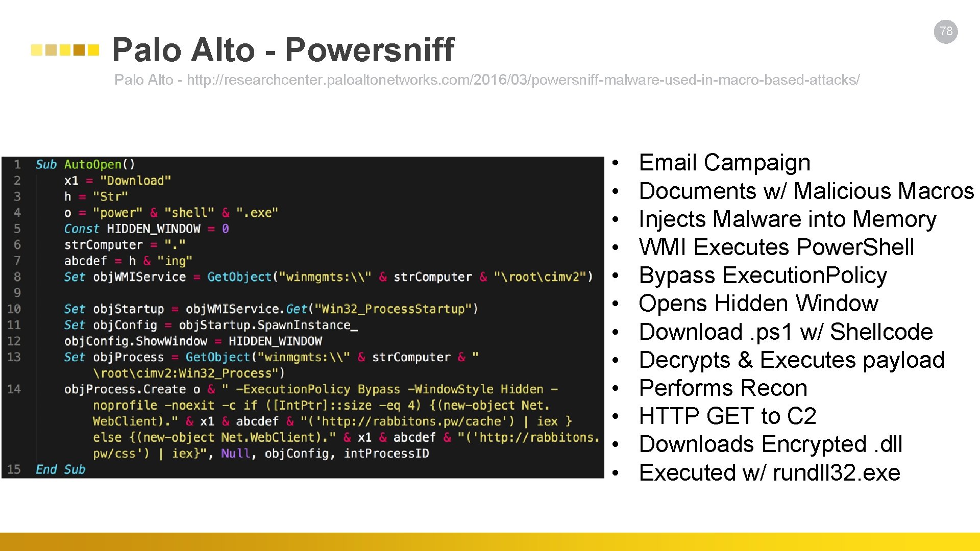Click Download .ps1 w/ Shellcode bullet
This screenshot has height=551, width=980.
pos(786,332)
